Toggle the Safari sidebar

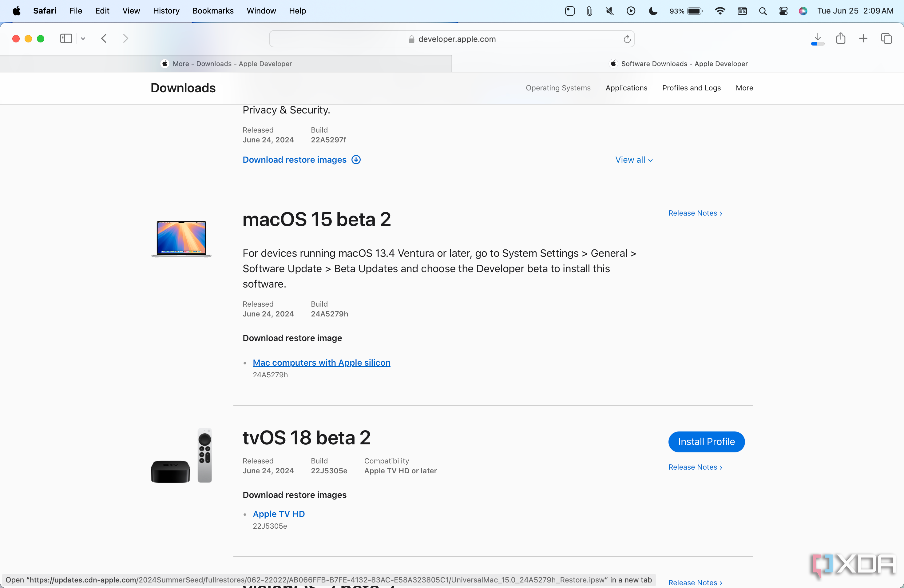(x=66, y=38)
